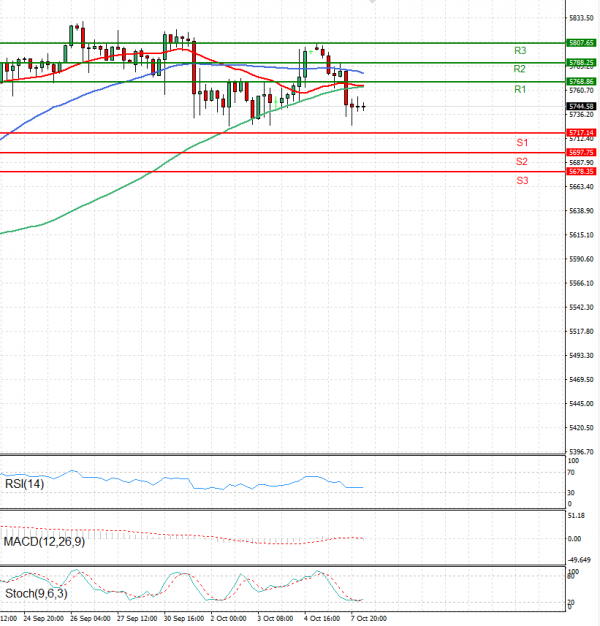
Task: Click the 27 Sep 12:00 time label
Action: coord(137,618)
